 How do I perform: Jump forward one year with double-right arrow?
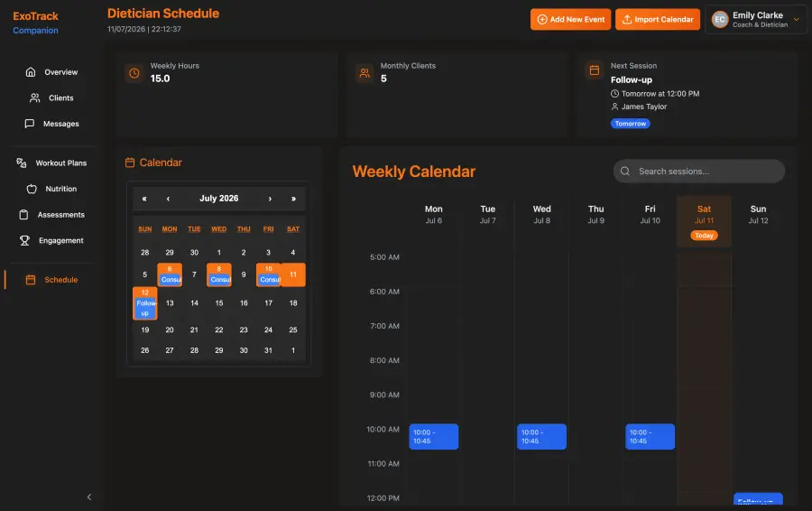pyautogui.click(x=293, y=199)
